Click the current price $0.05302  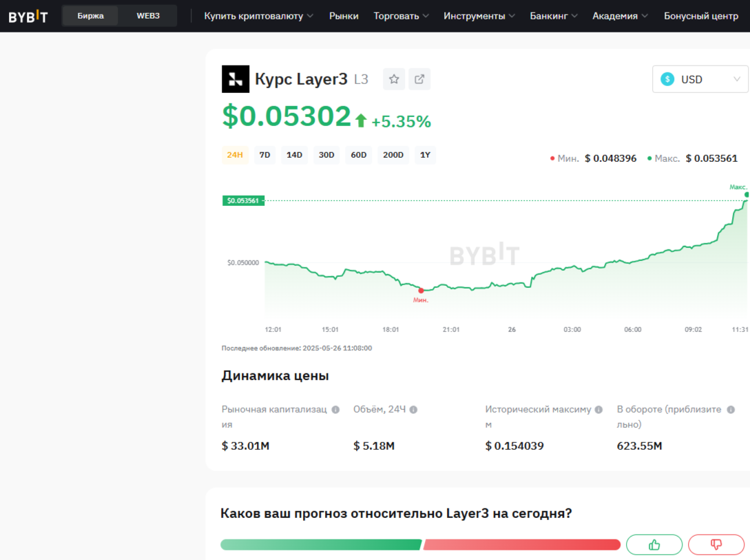(287, 116)
